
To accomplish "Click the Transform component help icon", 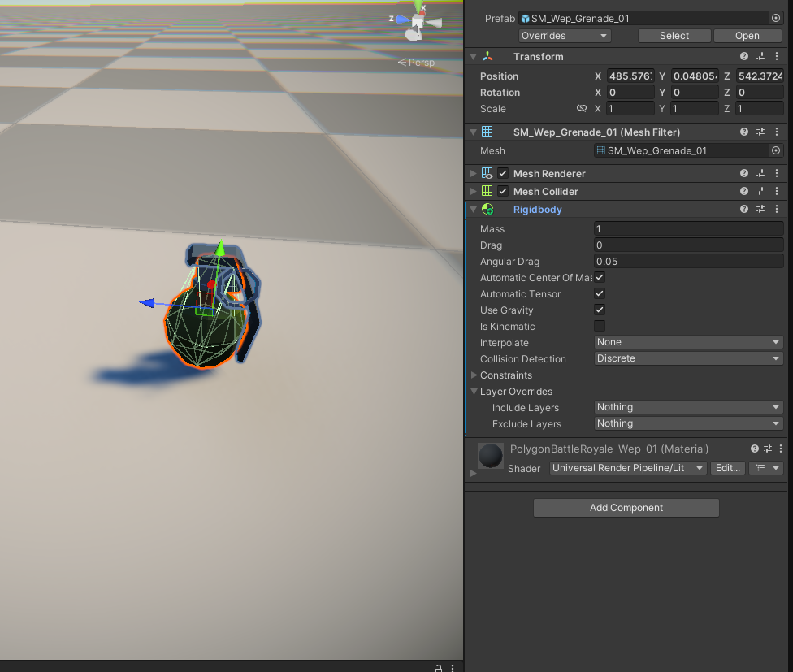I will (744, 57).
